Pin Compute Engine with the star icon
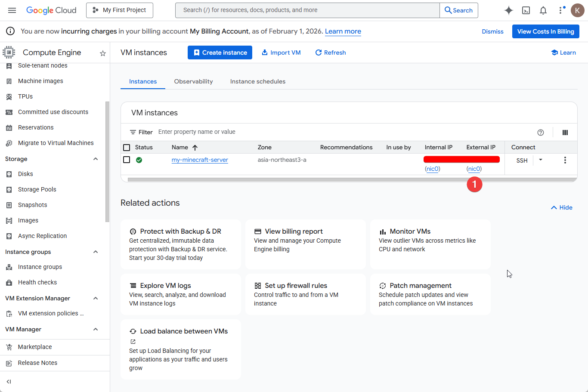The height and width of the screenshot is (392, 588). point(103,53)
